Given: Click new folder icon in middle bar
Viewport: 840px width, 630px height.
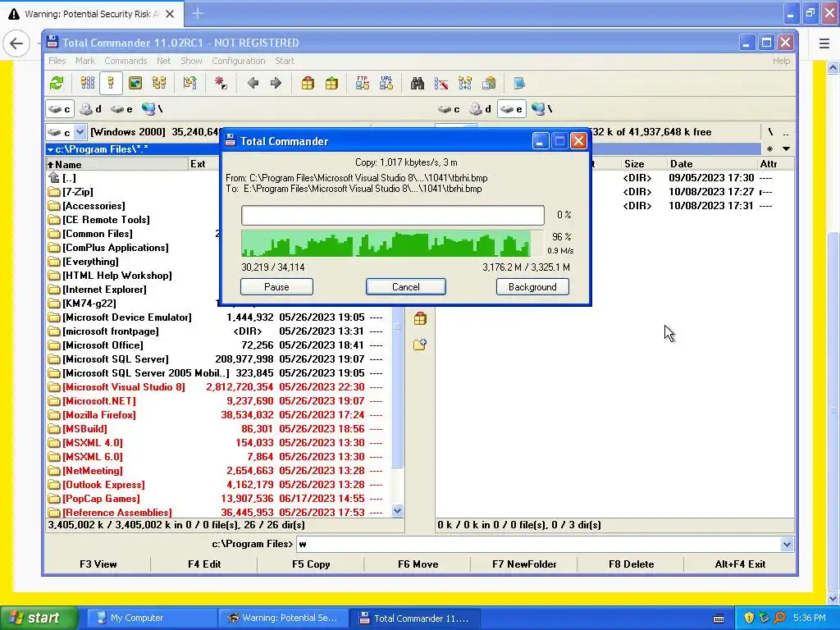Looking at the screenshot, I should click(420, 345).
